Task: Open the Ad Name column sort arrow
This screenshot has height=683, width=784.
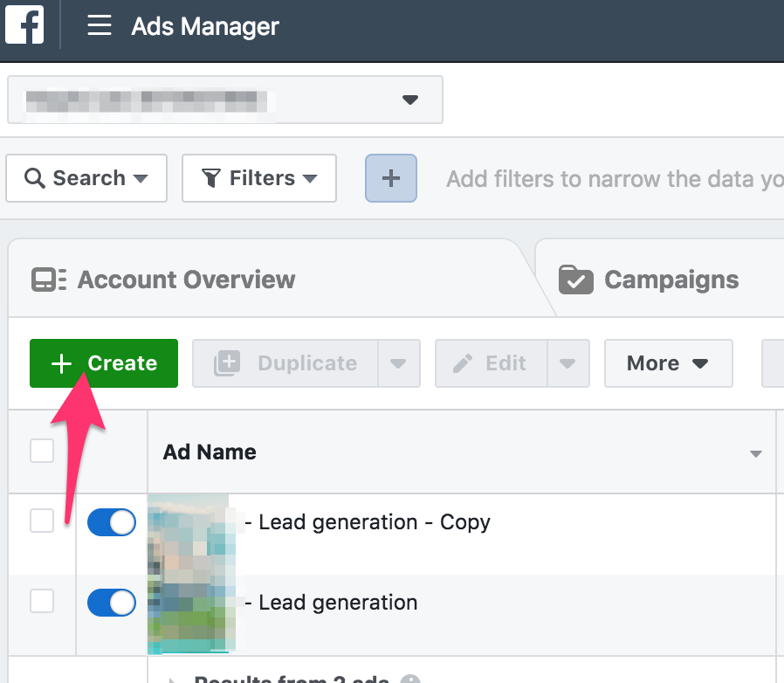Action: click(755, 454)
